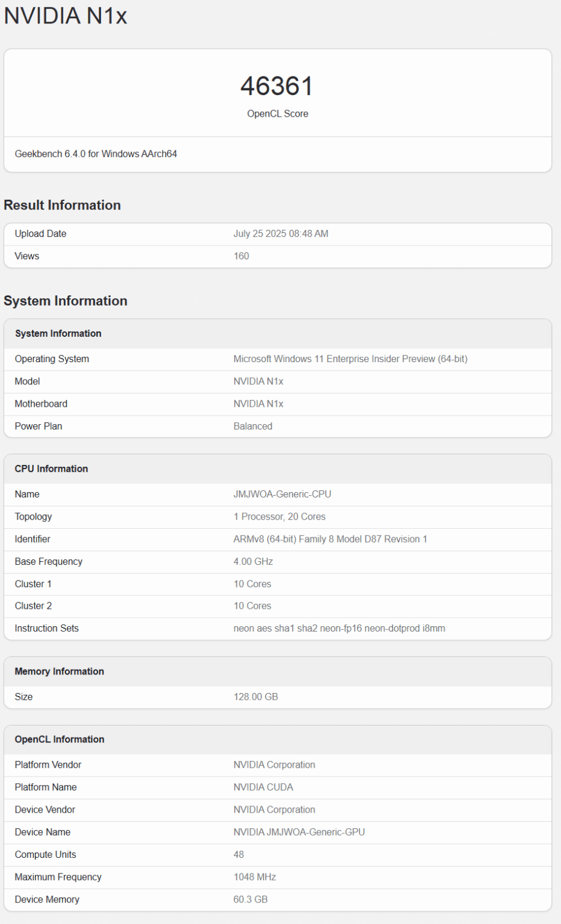561x924 pixels.
Task: Click the NVIDIA CUDA platform name value
Action: tap(263, 787)
